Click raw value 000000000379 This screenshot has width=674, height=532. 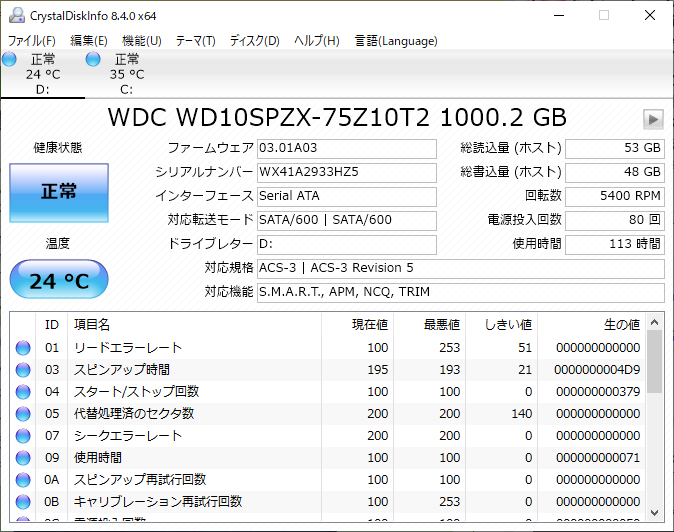(x=598, y=391)
